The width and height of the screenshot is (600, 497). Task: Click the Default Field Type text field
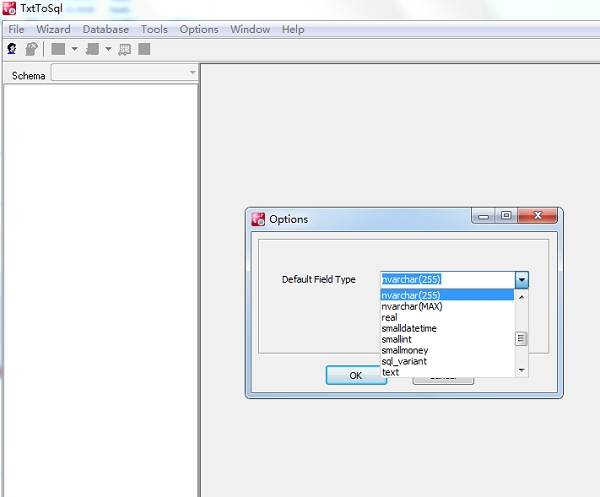click(448, 280)
